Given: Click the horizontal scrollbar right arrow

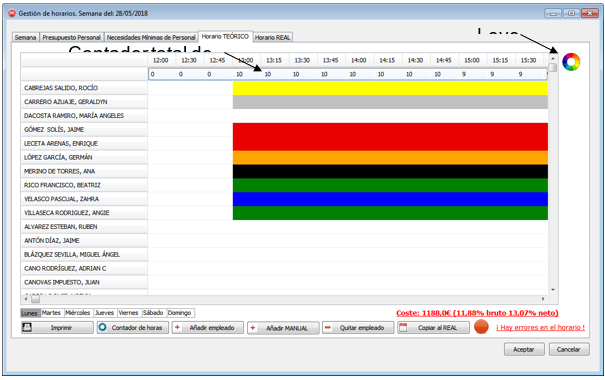Looking at the screenshot, I should 543,299.
